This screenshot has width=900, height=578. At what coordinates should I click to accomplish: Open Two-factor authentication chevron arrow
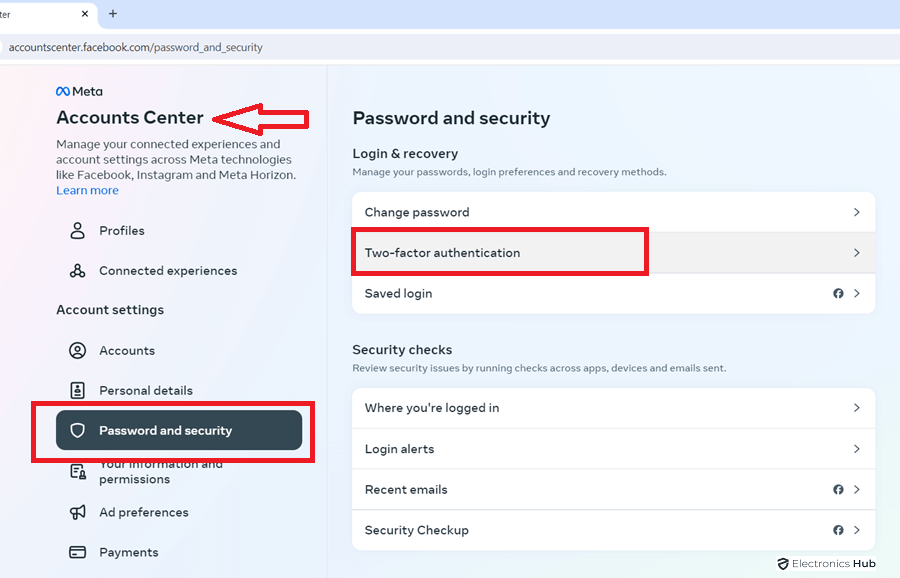click(x=857, y=253)
